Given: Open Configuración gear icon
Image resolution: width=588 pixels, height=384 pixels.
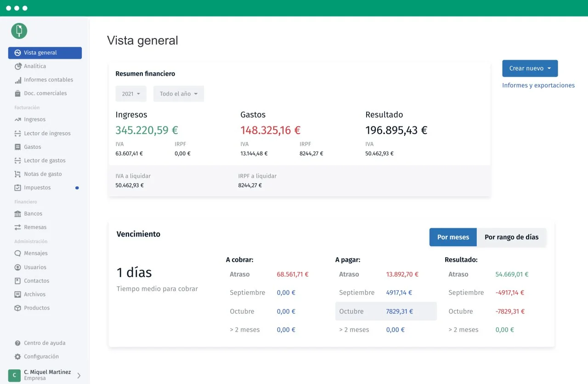Looking at the screenshot, I should (18, 357).
